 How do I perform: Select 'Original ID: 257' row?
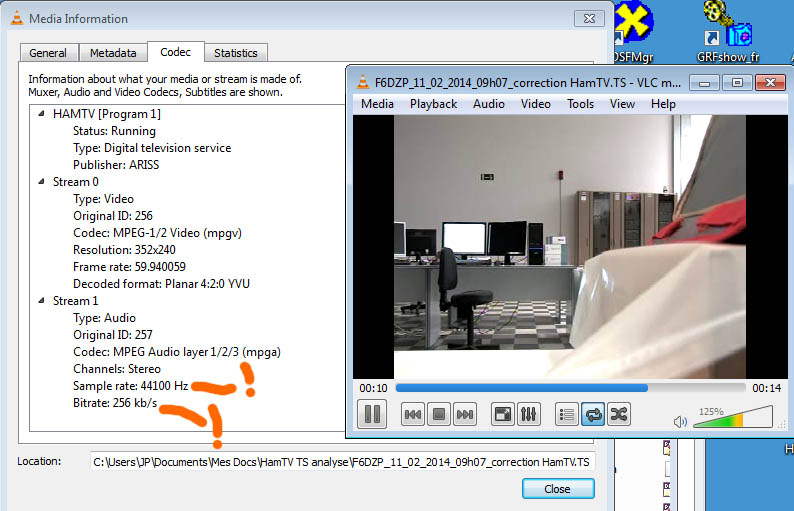112,335
